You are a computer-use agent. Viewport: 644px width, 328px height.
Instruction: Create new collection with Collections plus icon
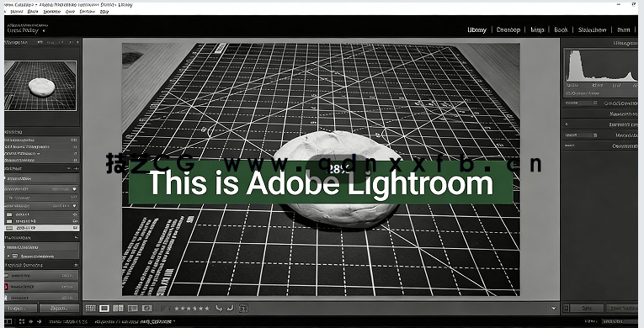pyautogui.click(x=76, y=237)
